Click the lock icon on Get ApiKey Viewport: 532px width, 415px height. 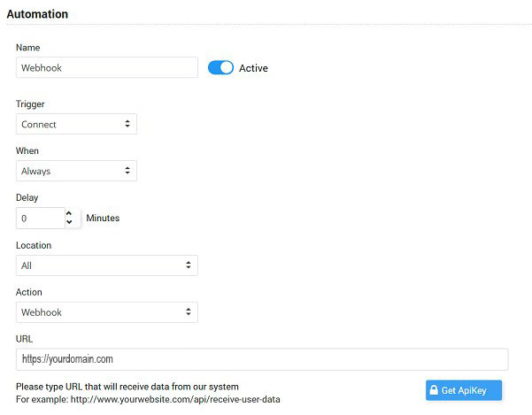click(x=434, y=390)
